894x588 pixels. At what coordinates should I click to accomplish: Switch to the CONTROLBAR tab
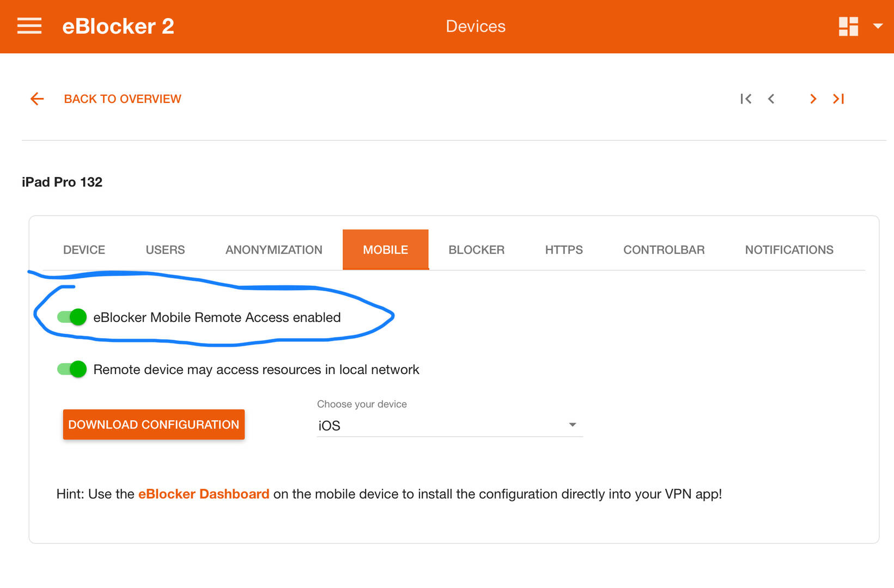coord(664,250)
